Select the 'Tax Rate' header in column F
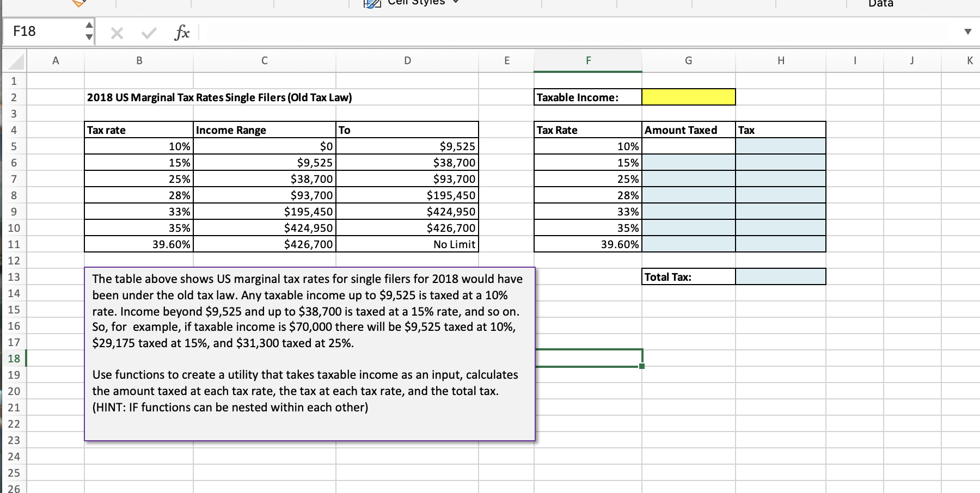Viewport: 980px width, 493px height. tap(588, 130)
